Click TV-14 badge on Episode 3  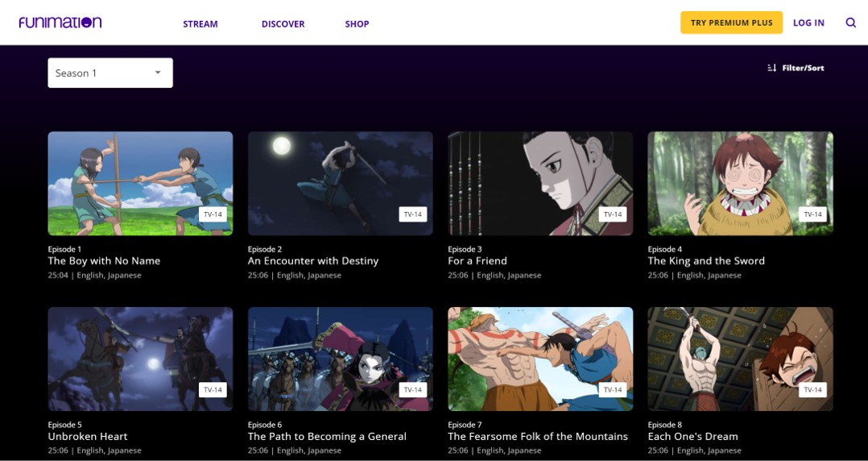613,214
